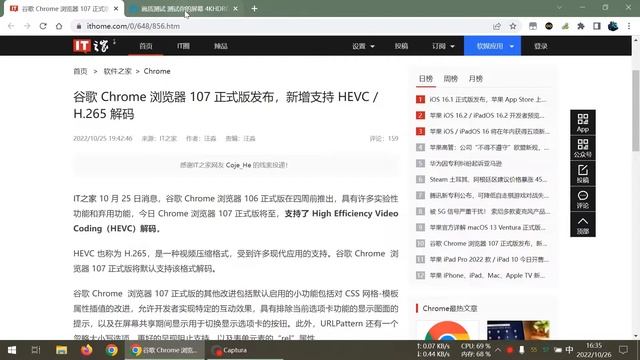Reload the page with the refresh icon
This screenshot has height=360, width=640.
43,26
